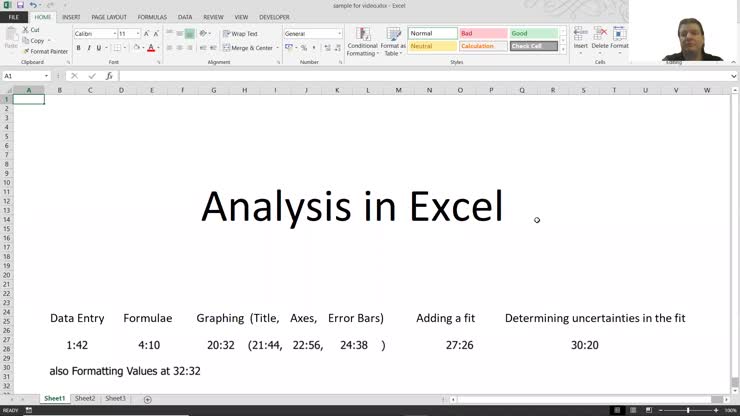Apply percent style number format
The image size is (740, 416).
[x=304, y=48]
